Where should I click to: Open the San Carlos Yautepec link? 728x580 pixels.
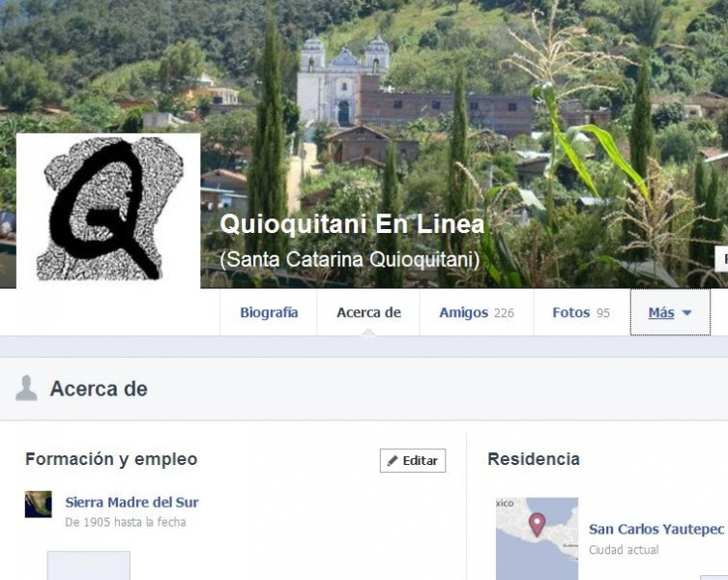point(656,529)
